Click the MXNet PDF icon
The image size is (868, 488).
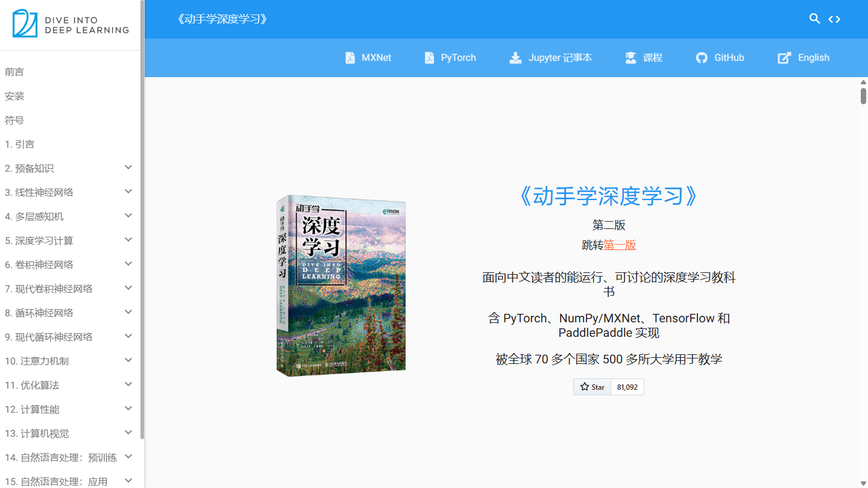350,58
